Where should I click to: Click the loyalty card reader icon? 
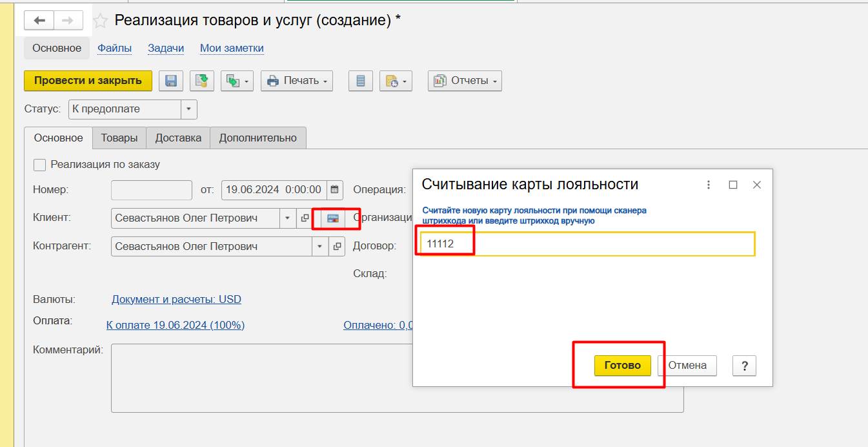334,218
